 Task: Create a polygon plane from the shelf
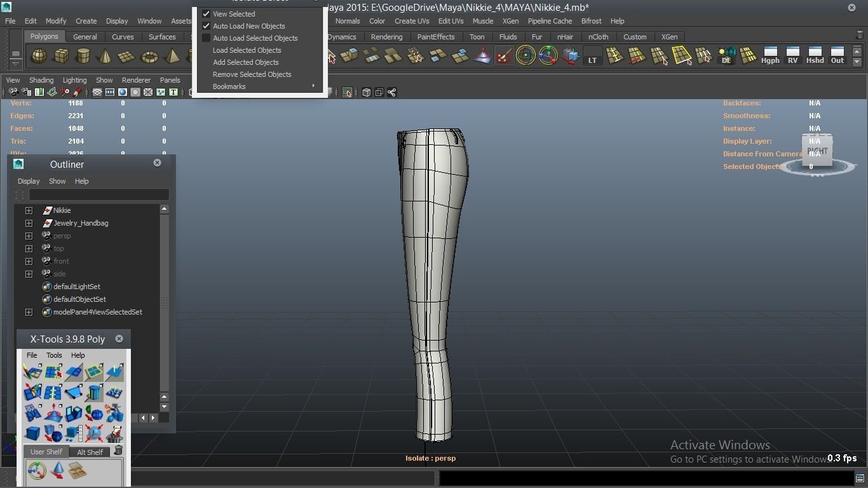tap(126, 57)
